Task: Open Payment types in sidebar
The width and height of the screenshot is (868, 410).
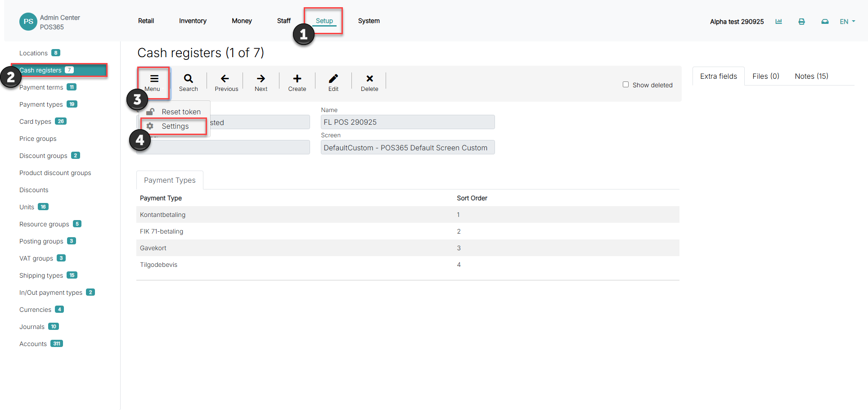Action: pyautogui.click(x=41, y=104)
